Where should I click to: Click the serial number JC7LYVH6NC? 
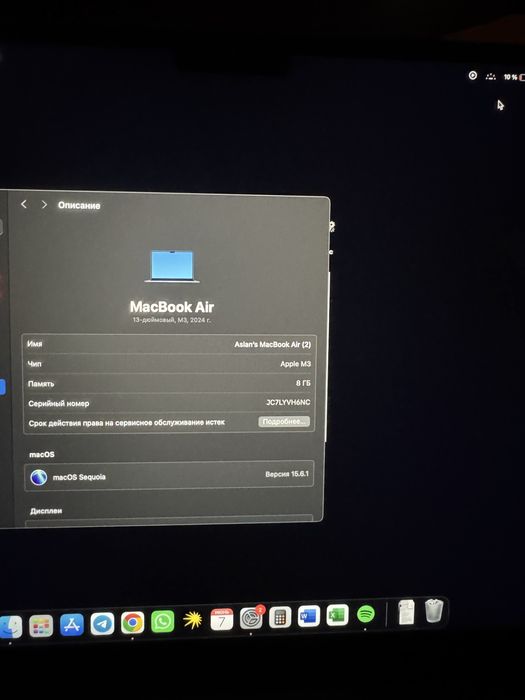(288, 402)
